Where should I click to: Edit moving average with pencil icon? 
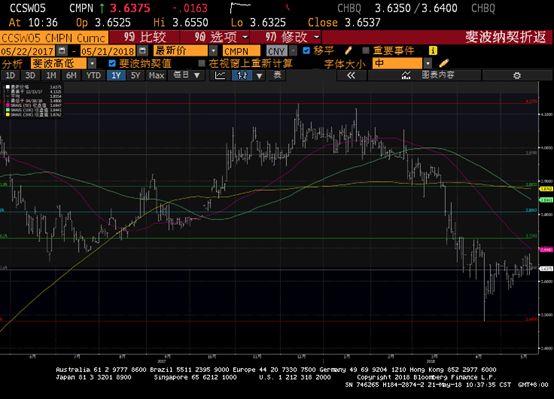pyautogui.click(x=348, y=51)
